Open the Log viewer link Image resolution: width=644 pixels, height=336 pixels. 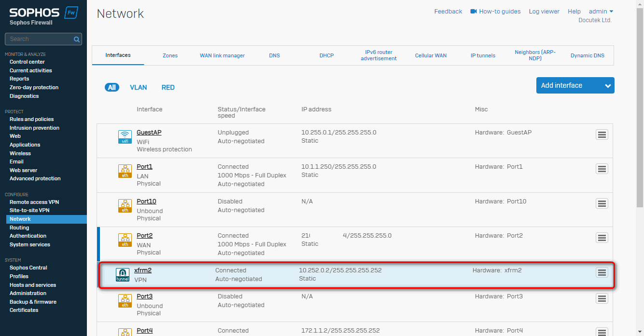pyautogui.click(x=544, y=11)
